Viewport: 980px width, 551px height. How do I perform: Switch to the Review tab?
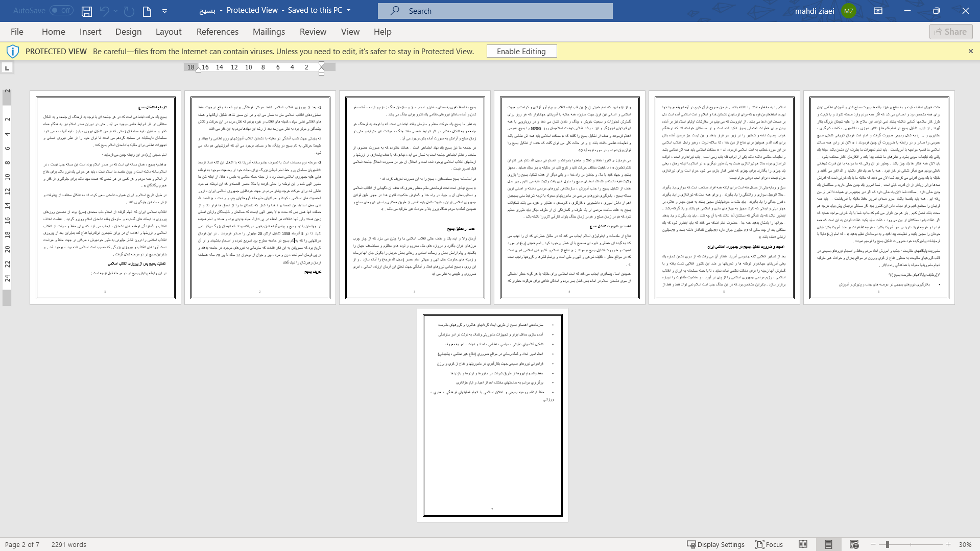point(313,32)
